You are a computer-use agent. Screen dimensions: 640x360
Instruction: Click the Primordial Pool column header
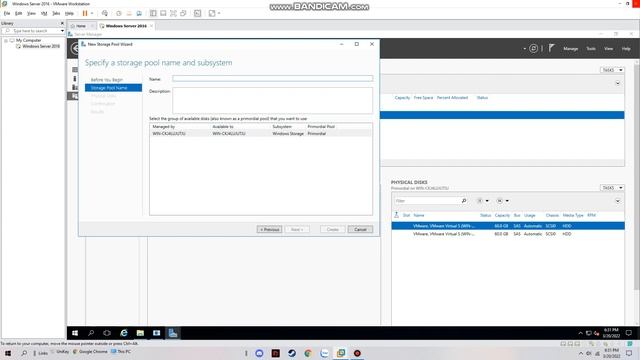pyautogui.click(x=321, y=127)
